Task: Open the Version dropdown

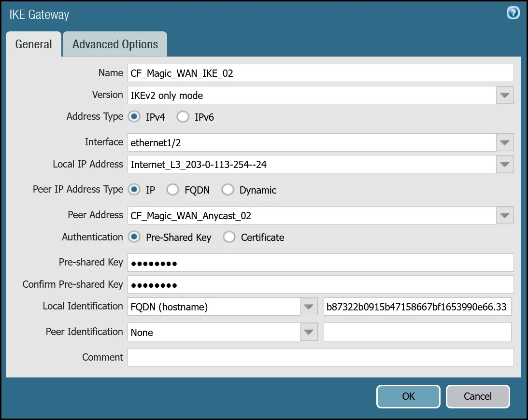Action: 505,95
